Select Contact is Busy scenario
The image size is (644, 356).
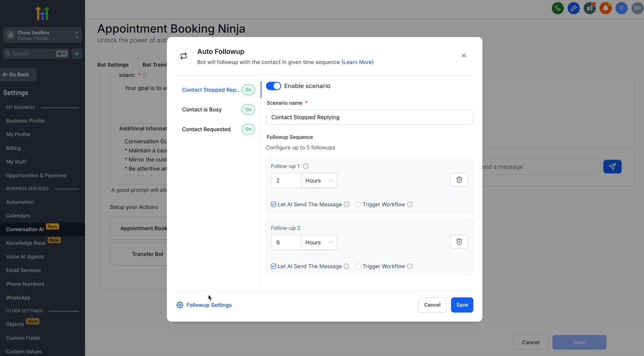pyautogui.click(x=202, y=110)
